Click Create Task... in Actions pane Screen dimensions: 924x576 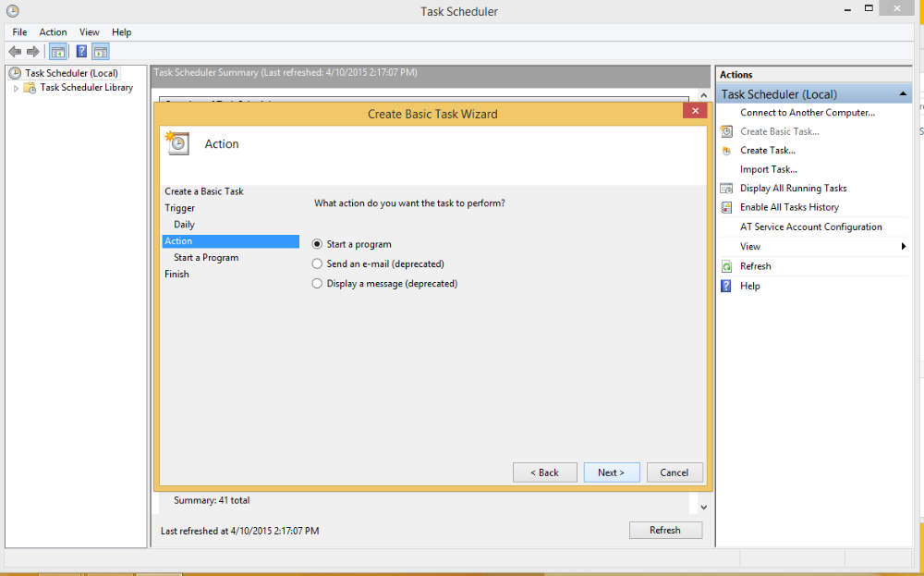768,151
